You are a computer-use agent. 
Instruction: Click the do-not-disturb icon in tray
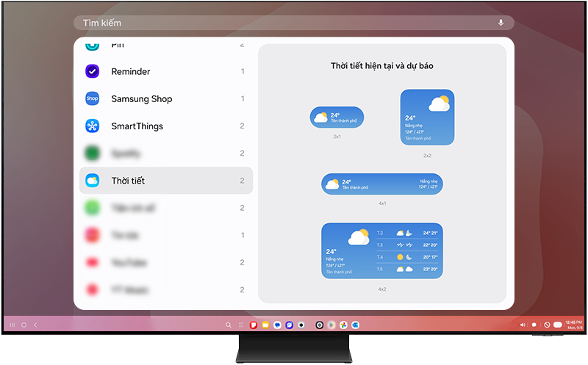[547, 325]
